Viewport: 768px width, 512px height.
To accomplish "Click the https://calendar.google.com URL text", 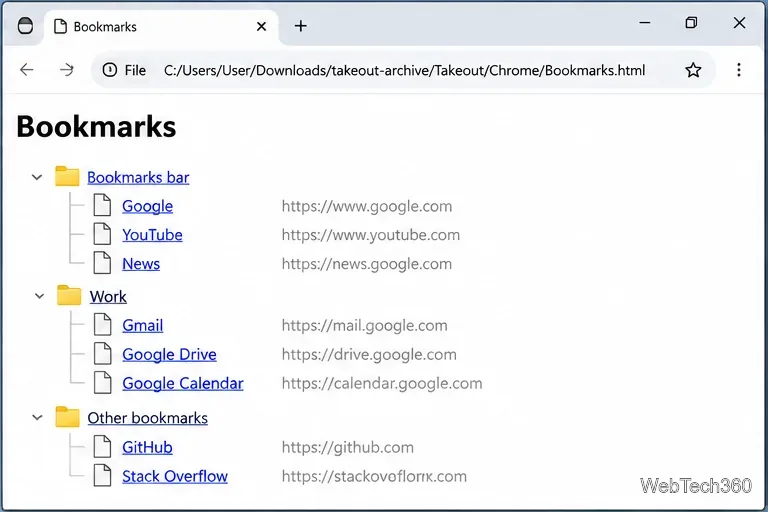I will 382,384.
